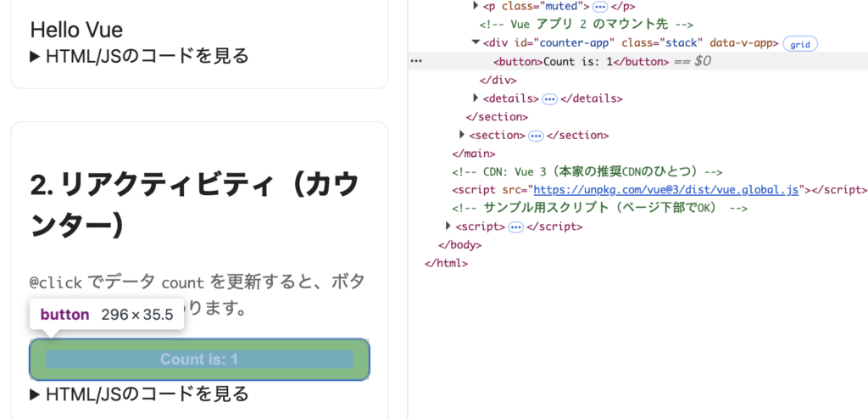The image size is (868, 419).
Task: Click ellipsis inside collapsed section node
Action: [536, 135]
